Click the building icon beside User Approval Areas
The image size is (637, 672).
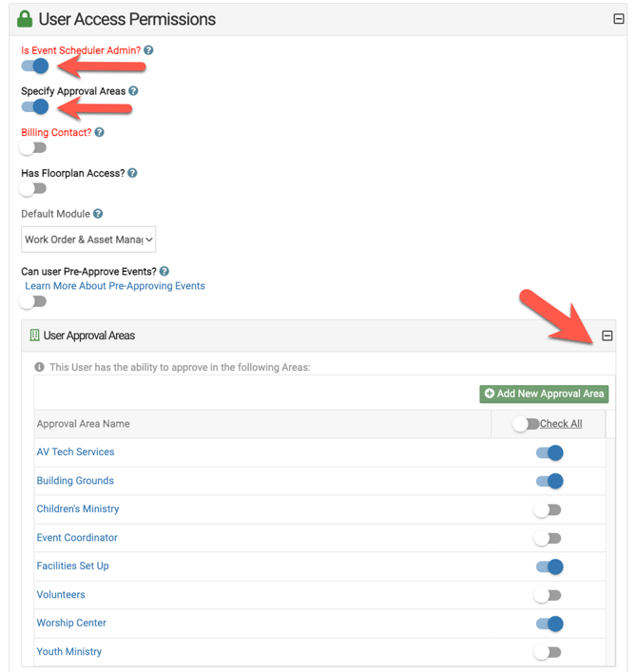(x=34, y=336)
